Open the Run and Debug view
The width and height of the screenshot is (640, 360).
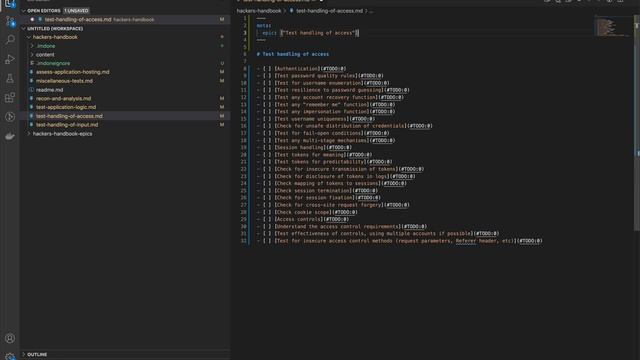pyautogui.click(x=10, y=59)
